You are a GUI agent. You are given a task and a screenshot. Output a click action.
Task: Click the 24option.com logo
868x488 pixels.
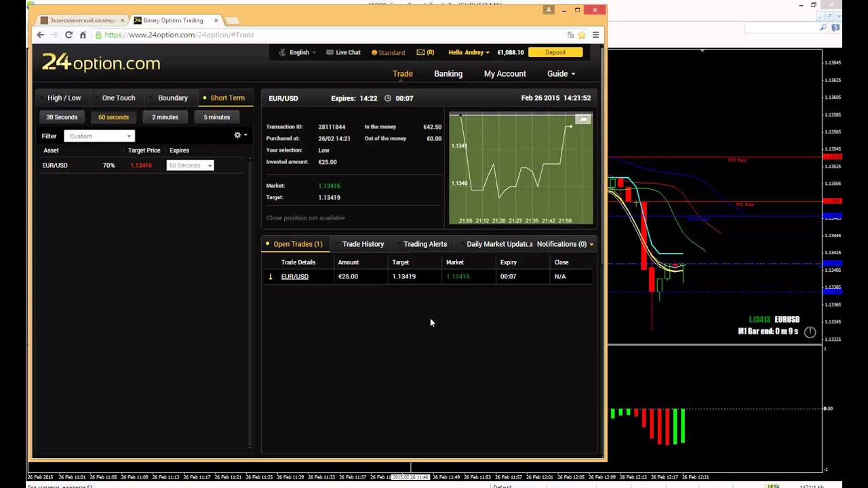[101, 63]
